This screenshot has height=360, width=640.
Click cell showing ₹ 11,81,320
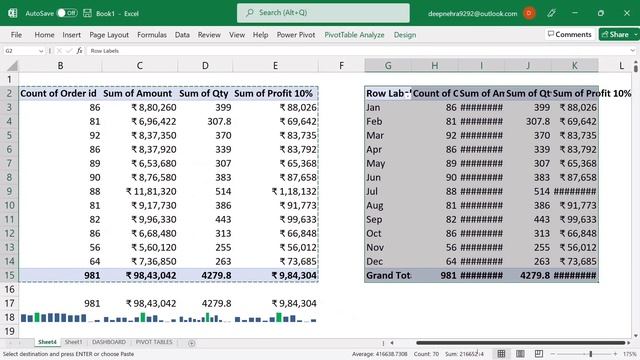point(139,191)
